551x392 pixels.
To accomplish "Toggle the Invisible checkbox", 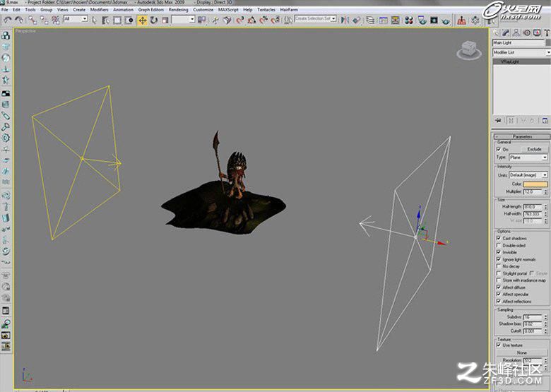I will tap(498, 252).
